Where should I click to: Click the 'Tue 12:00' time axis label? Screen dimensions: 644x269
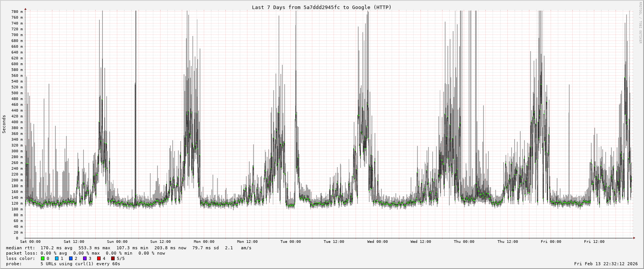point(334,242)
